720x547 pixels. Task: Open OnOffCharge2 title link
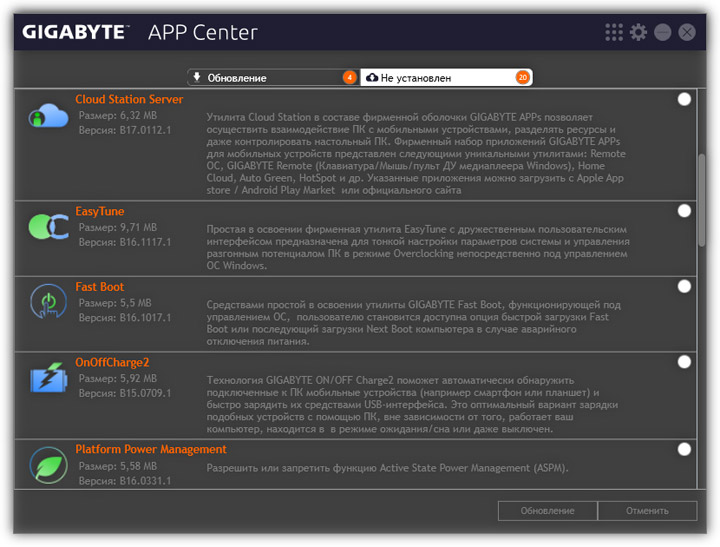112,363
